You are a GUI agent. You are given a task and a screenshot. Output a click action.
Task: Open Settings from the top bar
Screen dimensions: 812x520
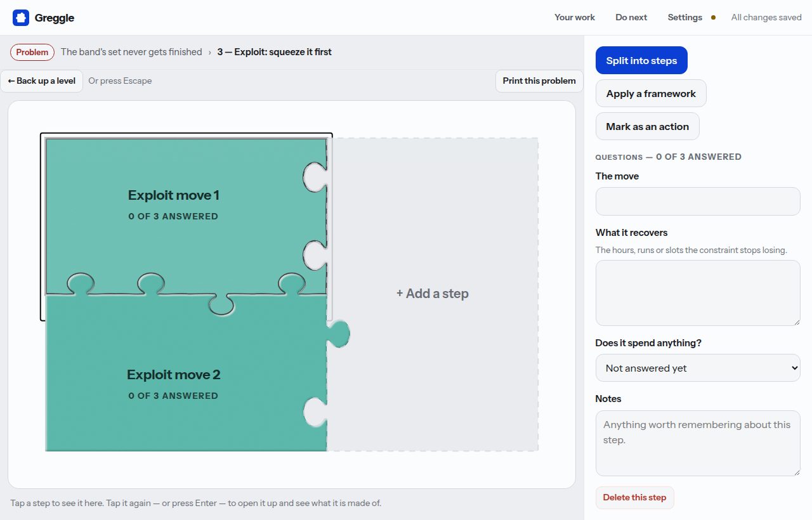(684, 18)
